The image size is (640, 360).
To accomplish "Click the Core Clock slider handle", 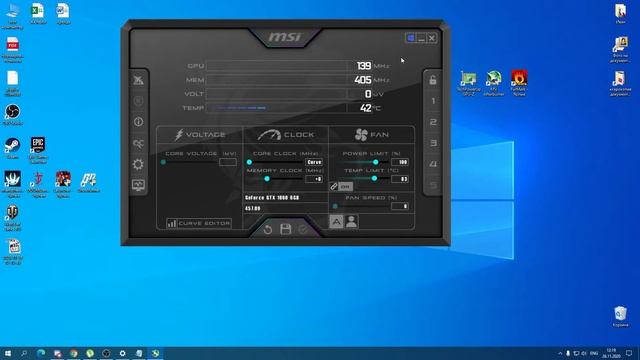I will [249, 162].
